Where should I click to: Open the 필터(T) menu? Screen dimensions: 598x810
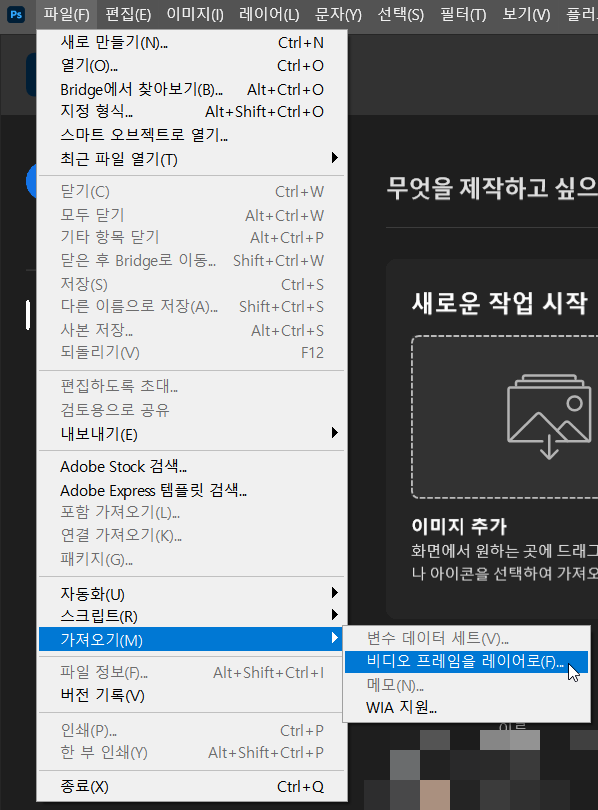(463, 14)
